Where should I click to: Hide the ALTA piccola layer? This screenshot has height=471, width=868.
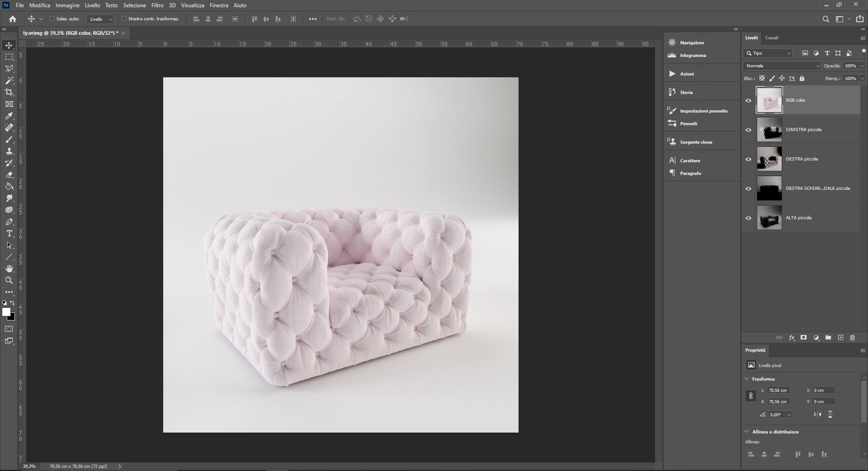point(748,218)
